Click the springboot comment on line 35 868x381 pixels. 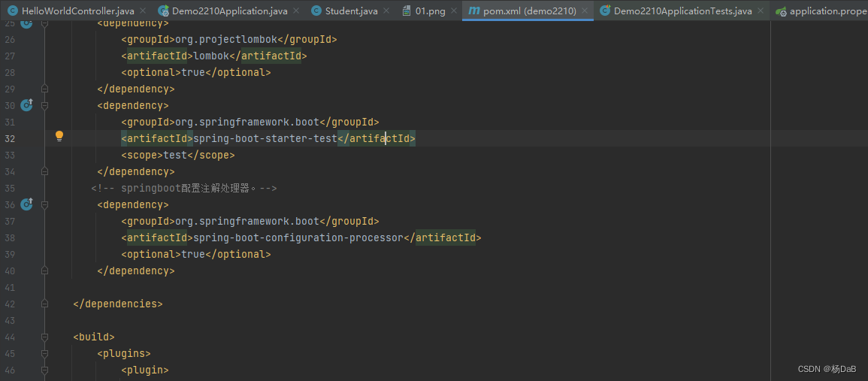point(184,189)
